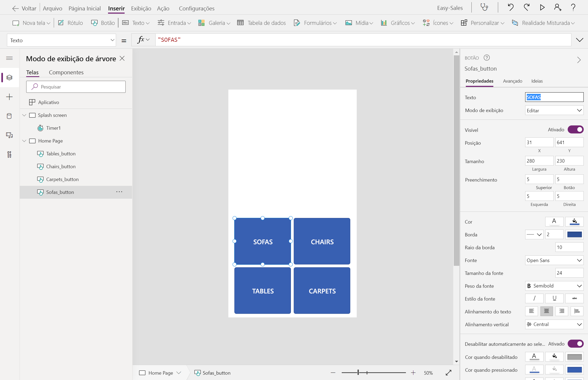588x380 pixels.
Task: Open the Fonte dropdown Open Sans
Action: click(x=554, y=260)
